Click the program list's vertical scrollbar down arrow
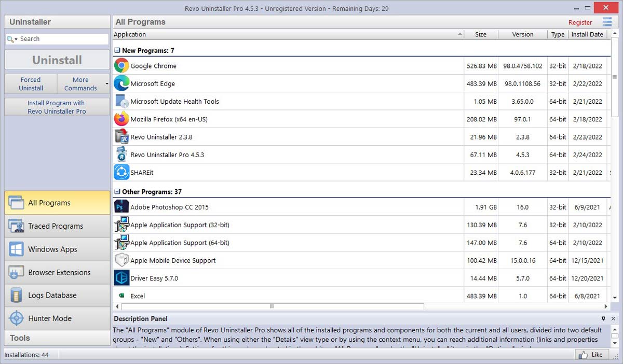 (x=615, y=298)
